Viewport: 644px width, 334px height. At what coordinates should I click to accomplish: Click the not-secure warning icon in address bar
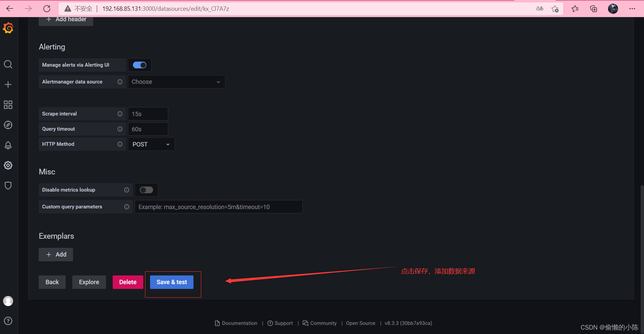[x=68, y=9]
